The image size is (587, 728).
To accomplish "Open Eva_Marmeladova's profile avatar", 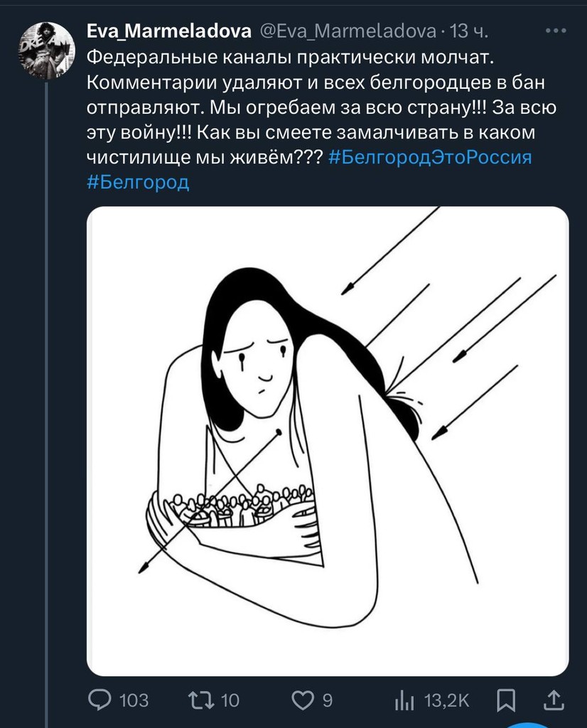I will coord(46,50).
